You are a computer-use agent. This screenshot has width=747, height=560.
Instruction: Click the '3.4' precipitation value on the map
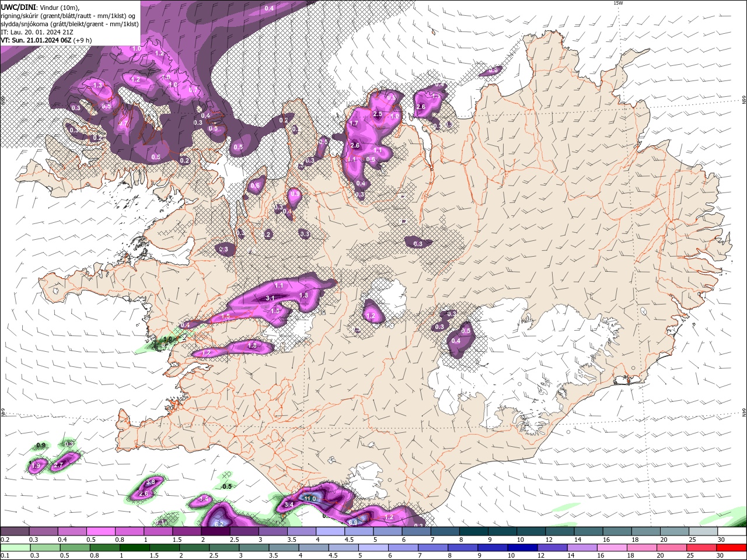[289, 505]
